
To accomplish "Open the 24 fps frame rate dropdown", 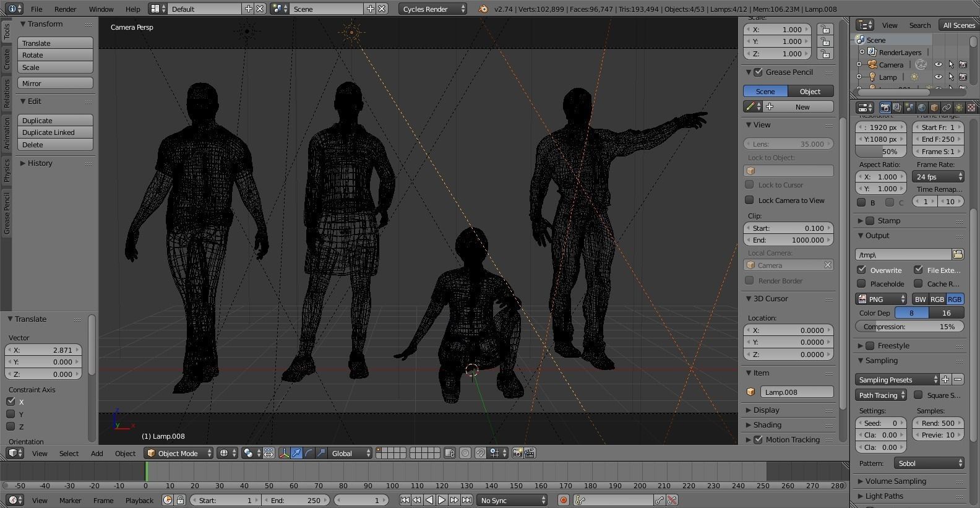I will (x=938, y=176).
